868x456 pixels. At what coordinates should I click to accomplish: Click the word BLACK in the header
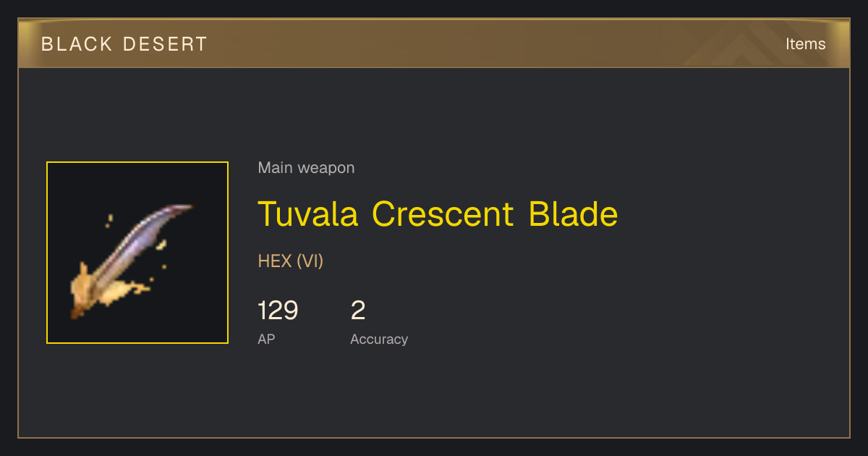tap(77, 44)
